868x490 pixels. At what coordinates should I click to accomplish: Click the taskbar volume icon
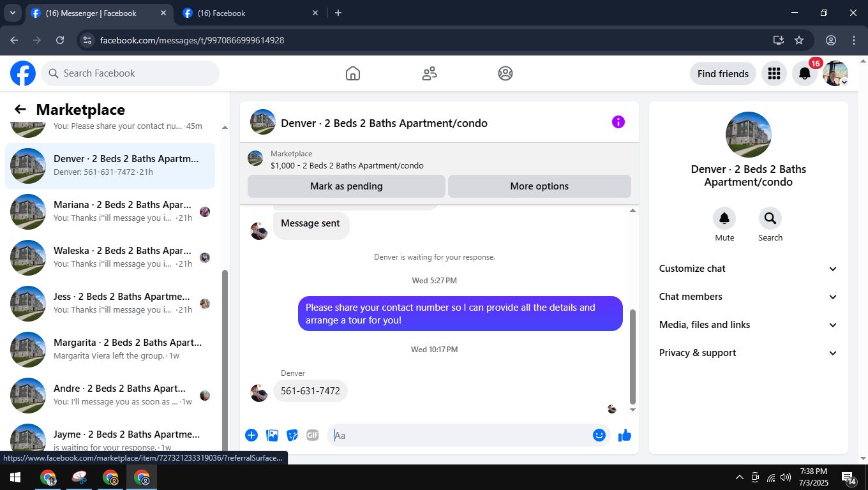point(786,477)
